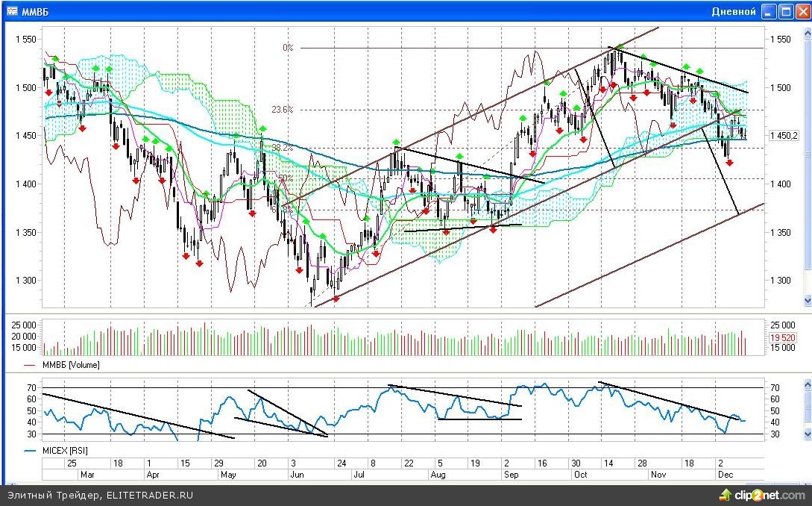Click the right-axis 1 500 price label
This screenshot has width=812, height=506.
click(781, 87)
